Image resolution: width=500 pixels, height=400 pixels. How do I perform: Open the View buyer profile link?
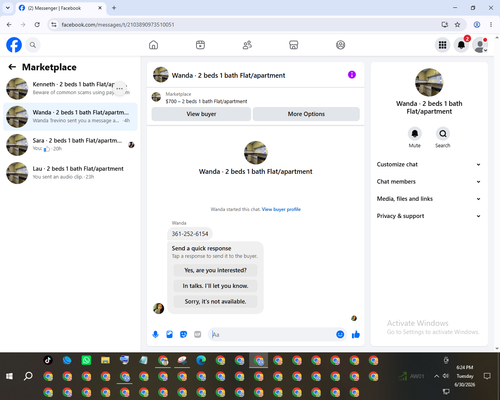click(x=281, y=209)
